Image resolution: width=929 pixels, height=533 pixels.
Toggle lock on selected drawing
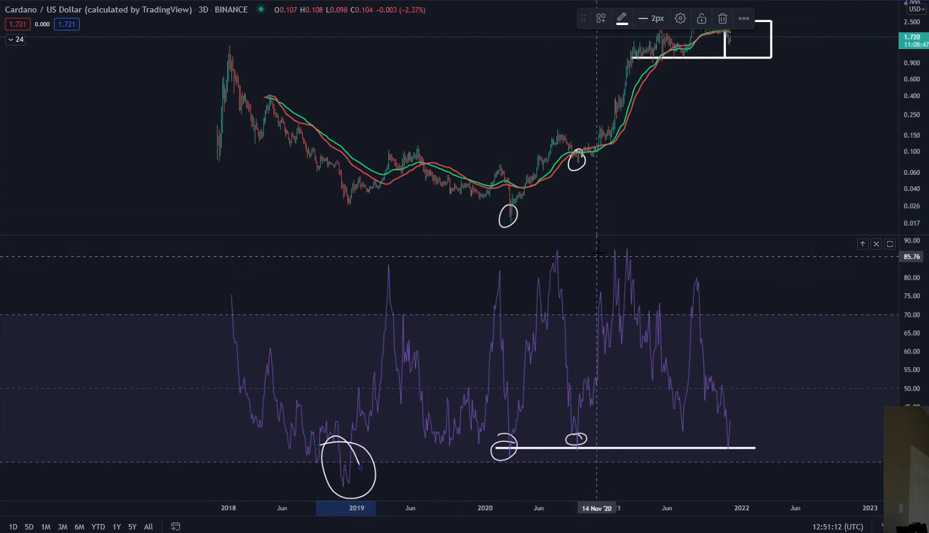point(701,18)
